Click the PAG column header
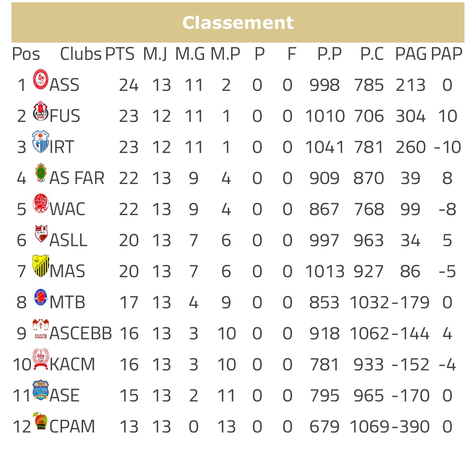The image size is (476, 449). click(x=411, y=54)
